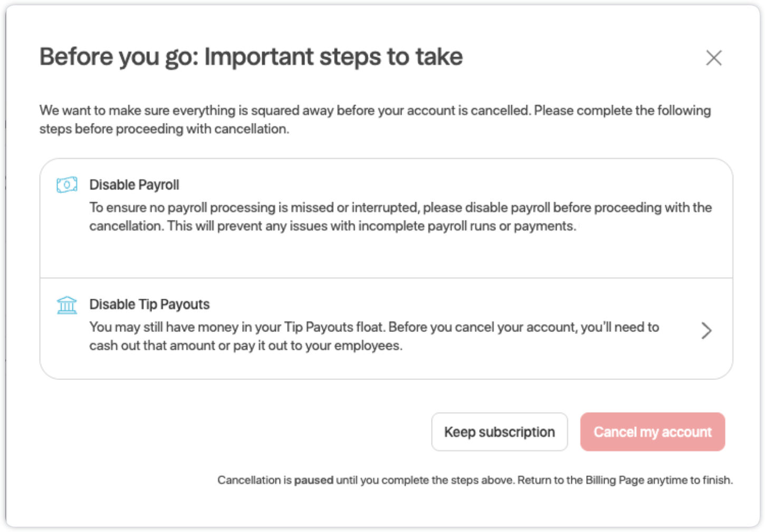Viewport: 765px width, 532px height.
Task: Click the bold word 'paused' in footer
Action: 313,480
